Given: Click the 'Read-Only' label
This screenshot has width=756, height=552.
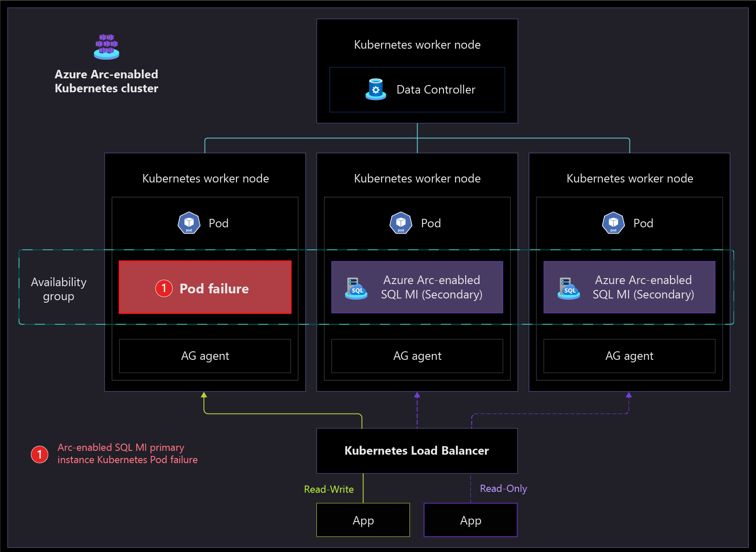Looking at the screenshot, I should [503, 489].
